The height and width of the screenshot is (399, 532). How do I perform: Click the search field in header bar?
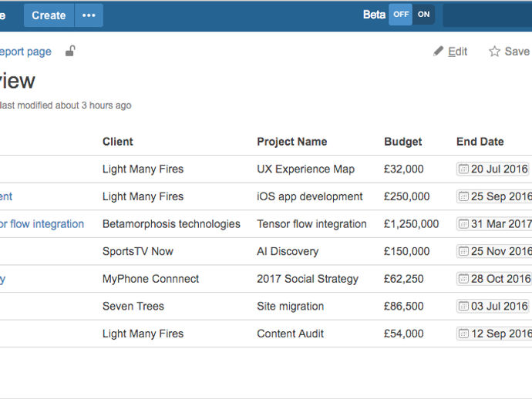tap(487, 15)
